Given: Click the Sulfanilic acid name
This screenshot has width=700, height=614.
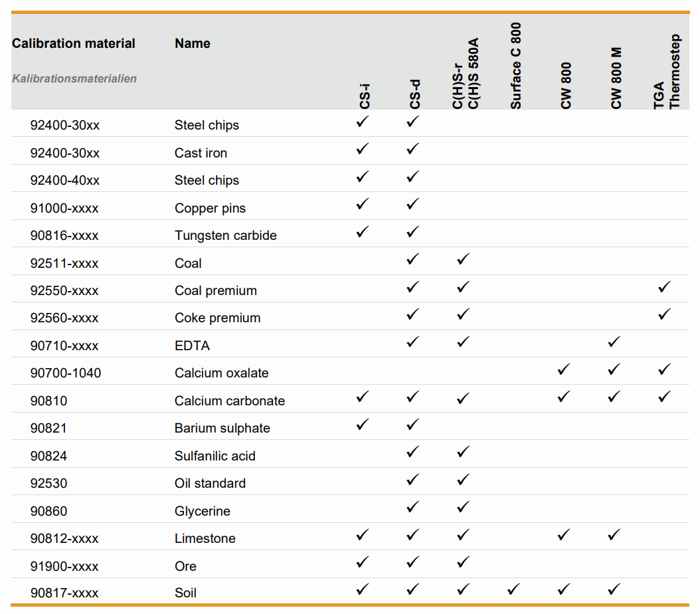Looking at the screenshot, I should [215, 457].
